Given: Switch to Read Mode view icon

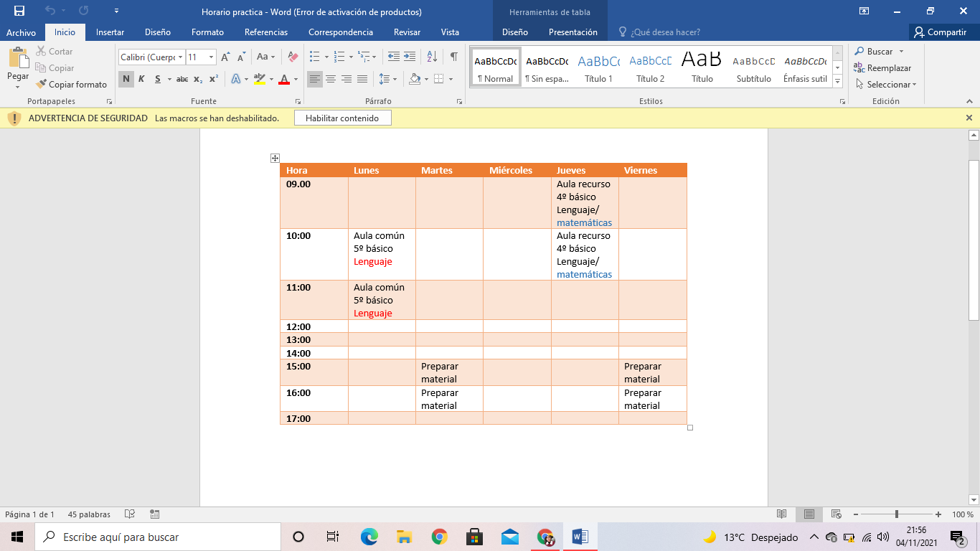Looking at the screenshot, I should [782, 514].
